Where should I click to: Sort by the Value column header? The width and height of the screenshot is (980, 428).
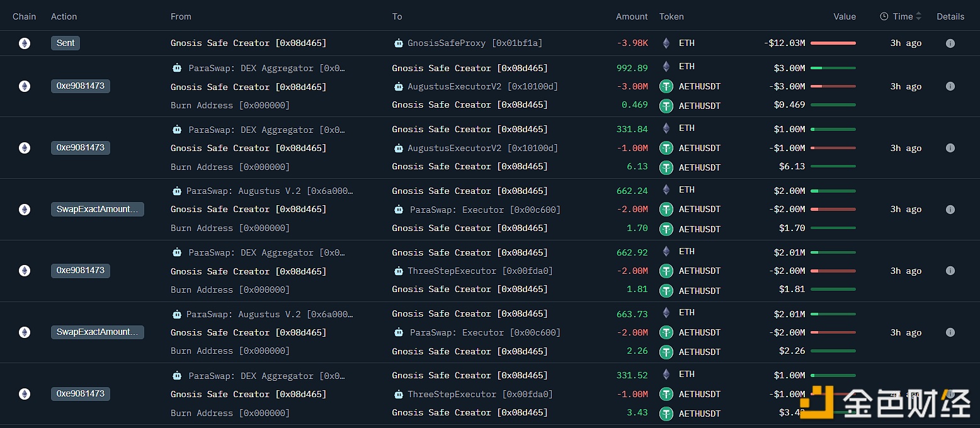coord(844,16)
